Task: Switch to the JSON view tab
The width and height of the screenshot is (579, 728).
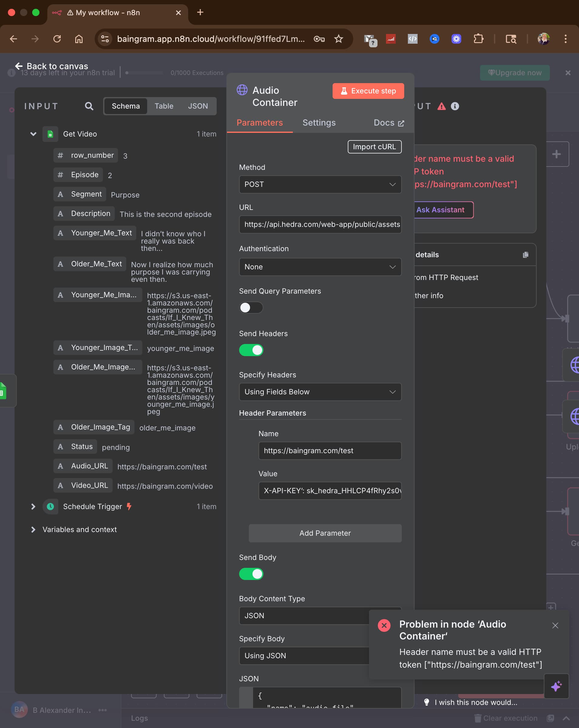Action: point(198,106)
